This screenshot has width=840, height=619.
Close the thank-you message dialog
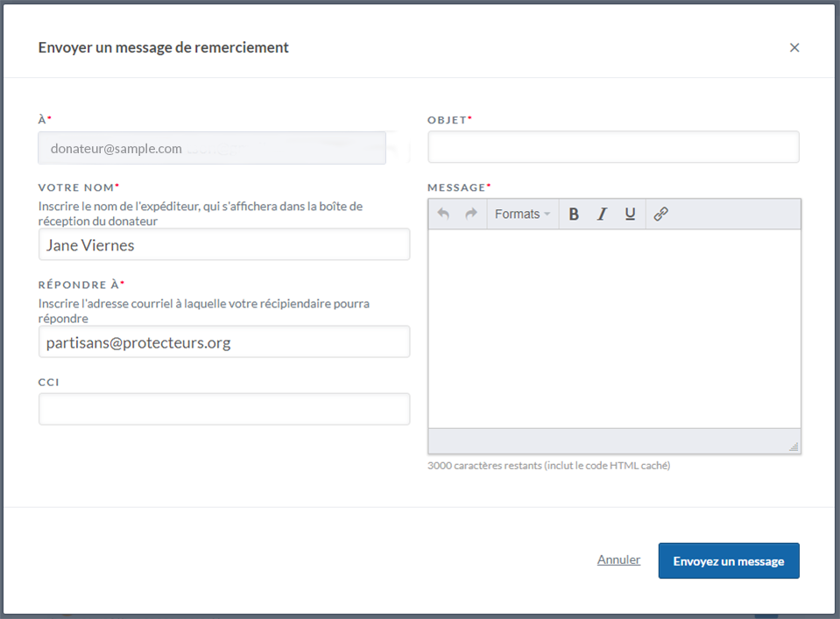coord(794,47)
